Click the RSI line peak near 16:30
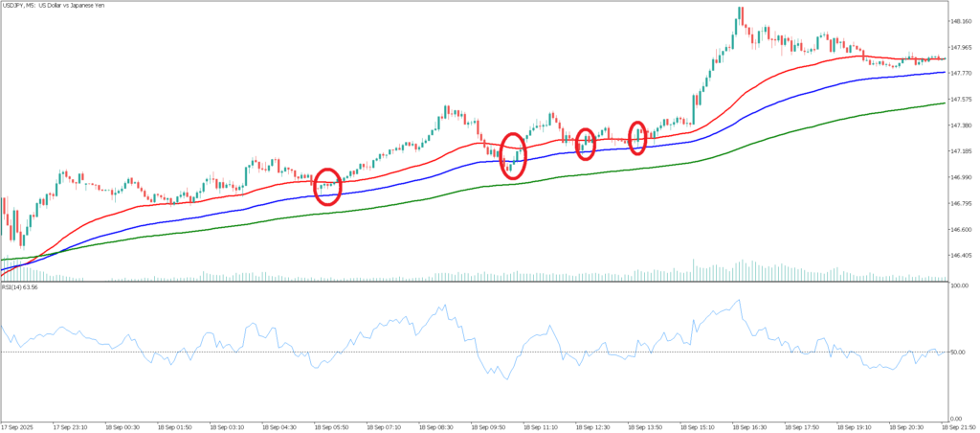This screenshot has width=980, height=433. tap(739, 301)
